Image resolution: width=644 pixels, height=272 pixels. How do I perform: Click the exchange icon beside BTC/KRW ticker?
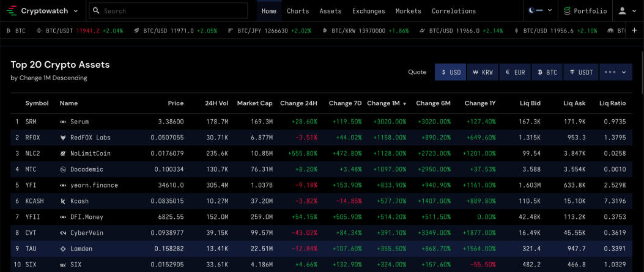[325, 31]
